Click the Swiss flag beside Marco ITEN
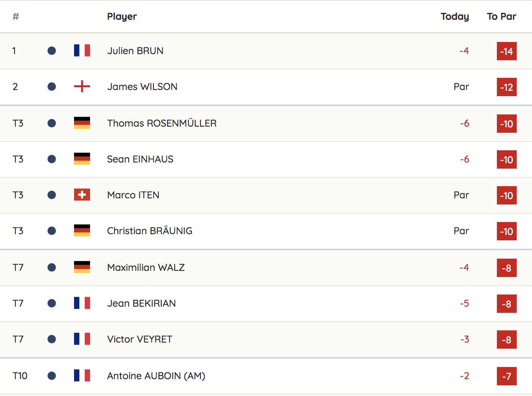 (82, 195)
